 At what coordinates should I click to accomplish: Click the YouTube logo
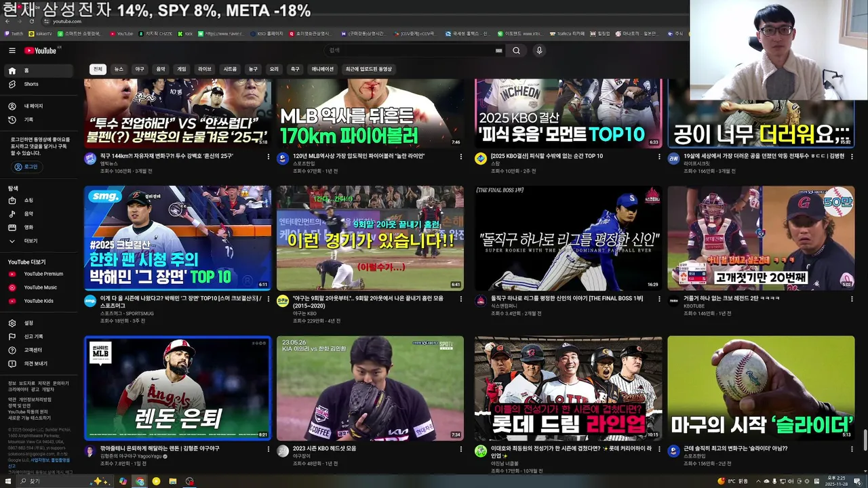[41, 51]
